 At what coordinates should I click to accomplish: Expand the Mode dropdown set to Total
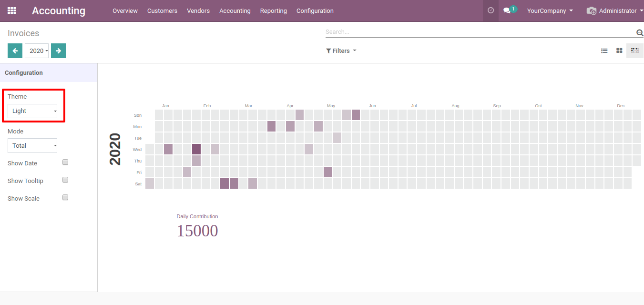coord(32,146)
